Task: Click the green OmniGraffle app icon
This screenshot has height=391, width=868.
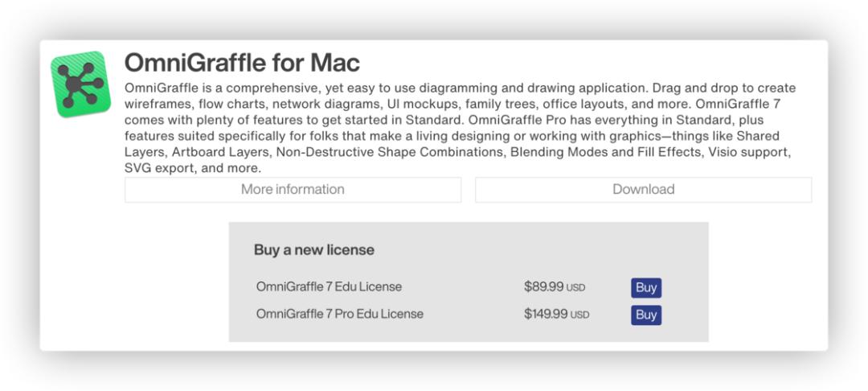Action: coord(80,84)
